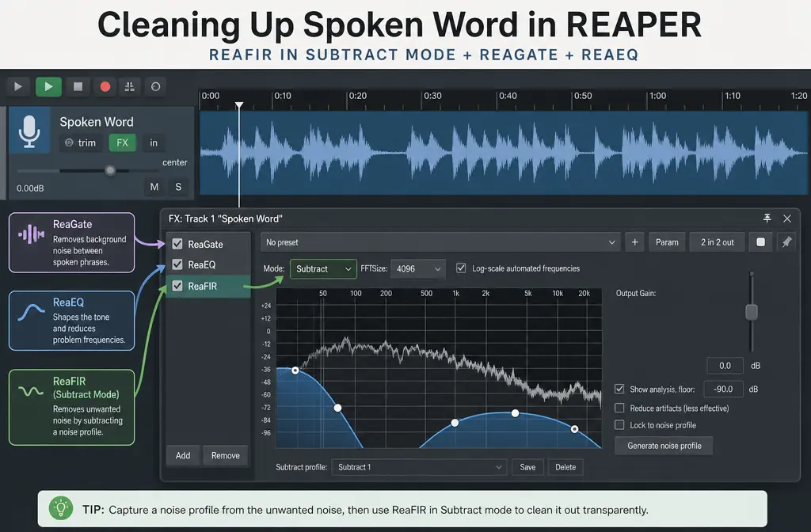This screenshot has width=811, height=532.
Task: Click the Delete profile button
Action: click(x=565, y=467)
